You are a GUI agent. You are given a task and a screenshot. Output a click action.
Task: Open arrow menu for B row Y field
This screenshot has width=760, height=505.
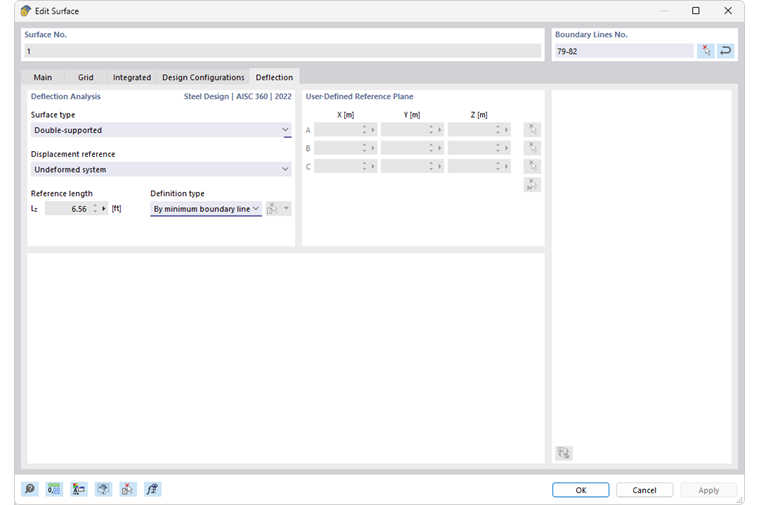point(440,148)
